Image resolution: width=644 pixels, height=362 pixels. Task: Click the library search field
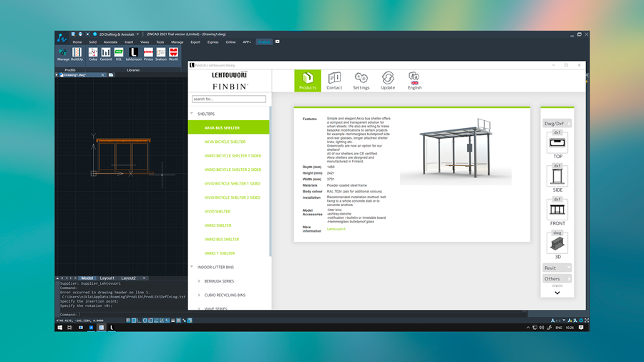(229, 99)
